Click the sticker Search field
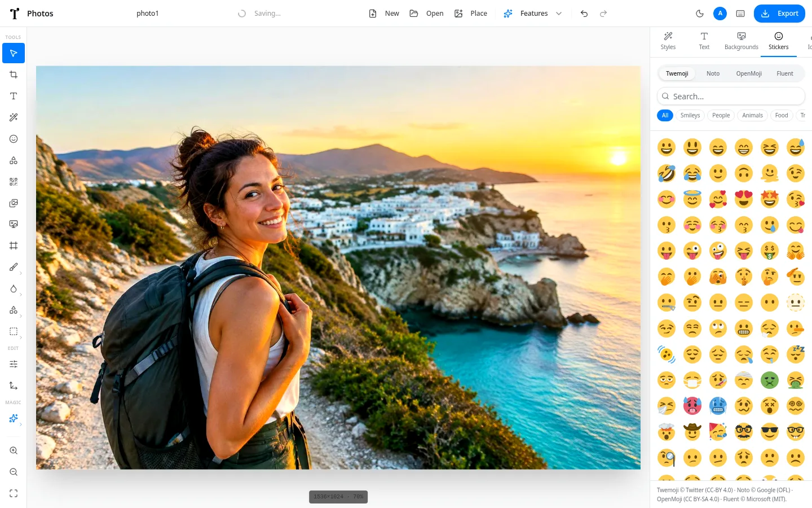 coord(731,97)
